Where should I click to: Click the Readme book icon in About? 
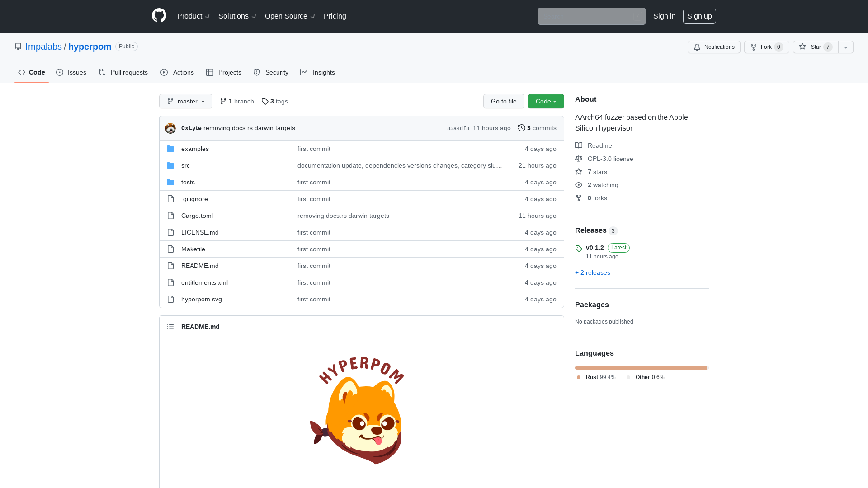pos(579,145)
